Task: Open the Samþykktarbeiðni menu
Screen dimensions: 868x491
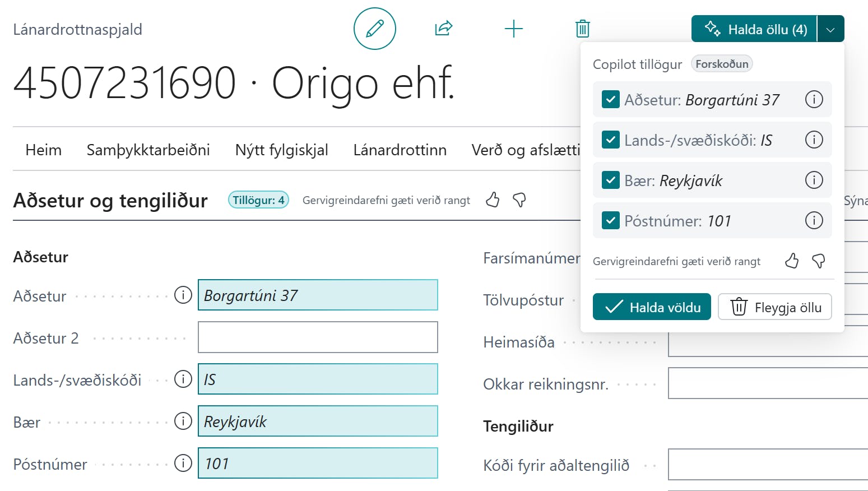Action: [148, 150]
